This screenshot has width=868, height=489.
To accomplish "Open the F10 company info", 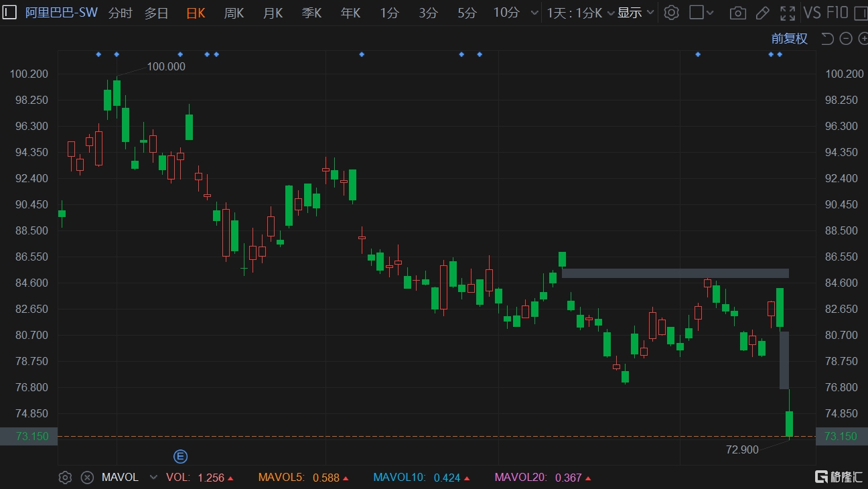I will pyautogui.click(x=837, y=13).
